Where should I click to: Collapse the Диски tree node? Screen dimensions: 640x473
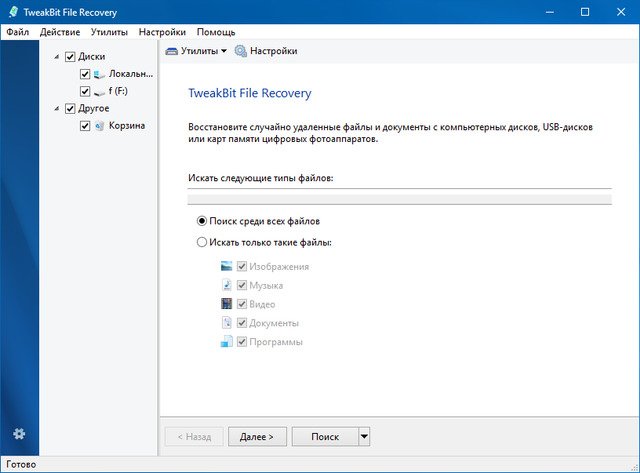click(x=57, y=57)
